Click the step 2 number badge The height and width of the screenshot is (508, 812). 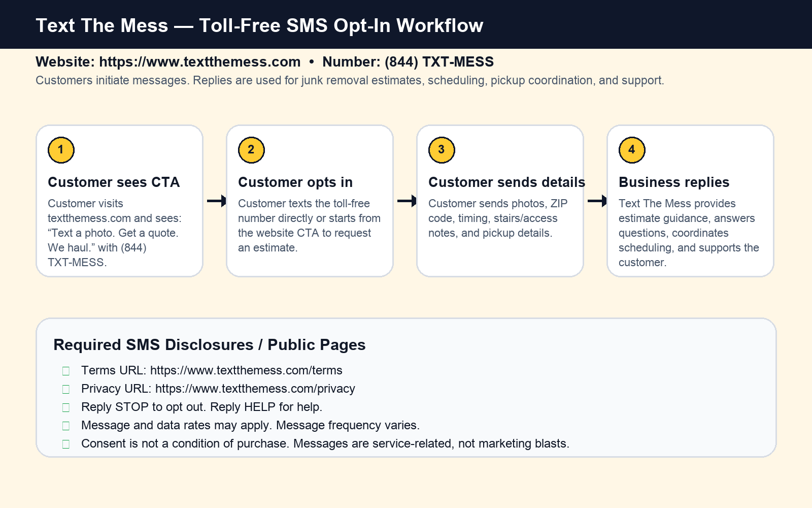click(251, 150)
